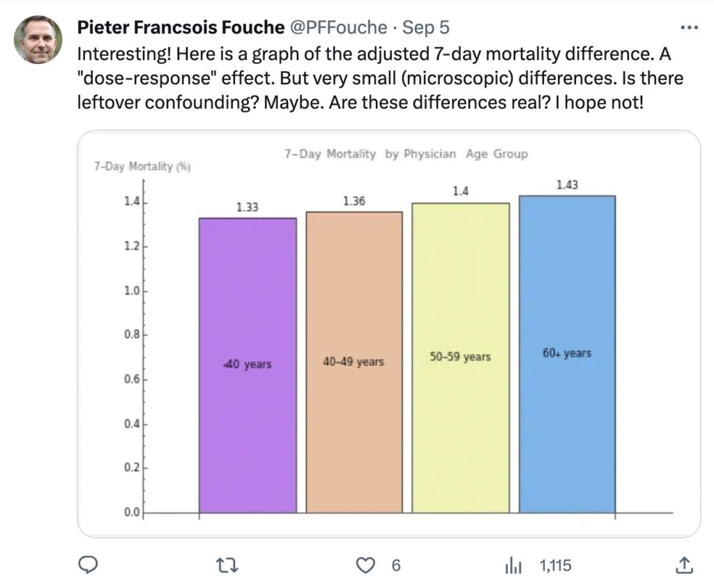Click the blue 60+ years bar

[568, 354]
